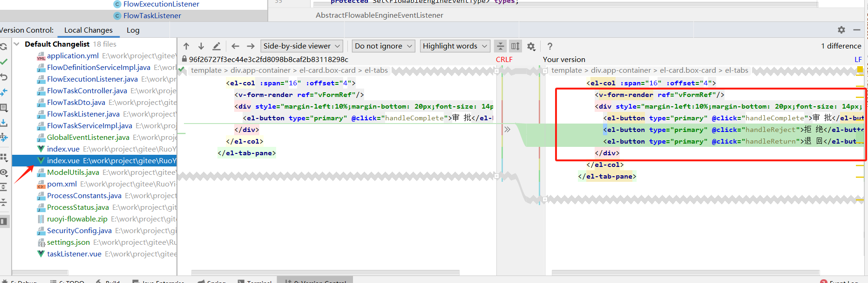The width and height of the screenshot is (868, 283).
Task: Refresh changes icon in sidebar
Action: (3, 47)
